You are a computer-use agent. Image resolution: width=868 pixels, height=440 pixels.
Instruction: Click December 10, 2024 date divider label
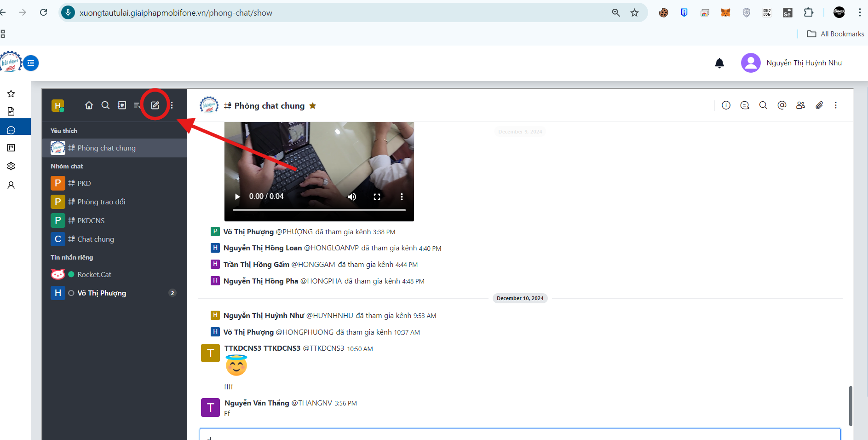tap(520, 298)
